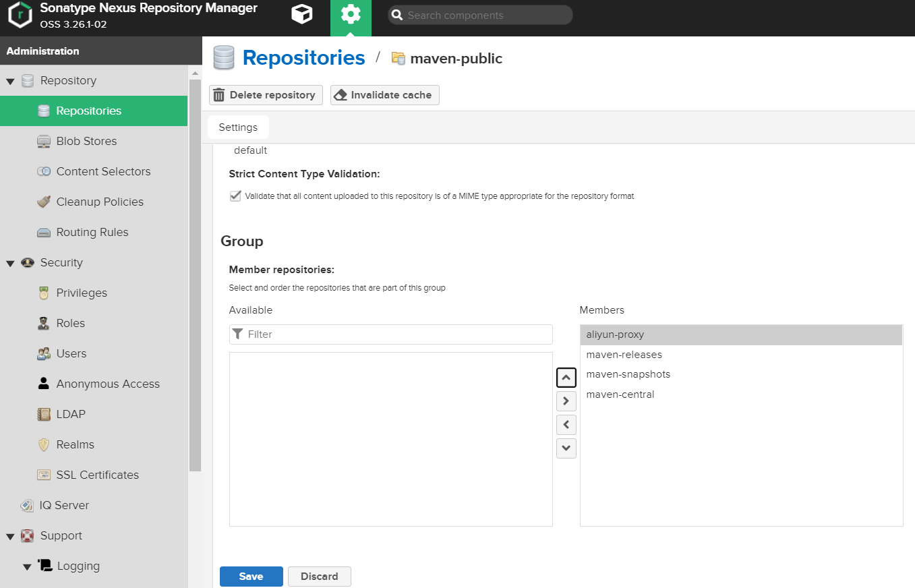
Task: Click the Available repositories Filter field
Action: (x=391, y=334)
